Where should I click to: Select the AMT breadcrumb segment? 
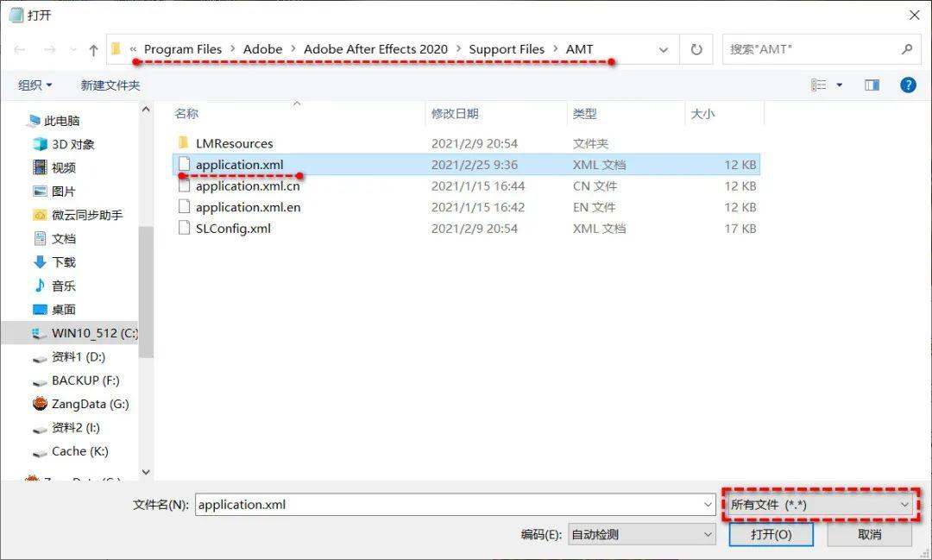[x=580, y=49]
